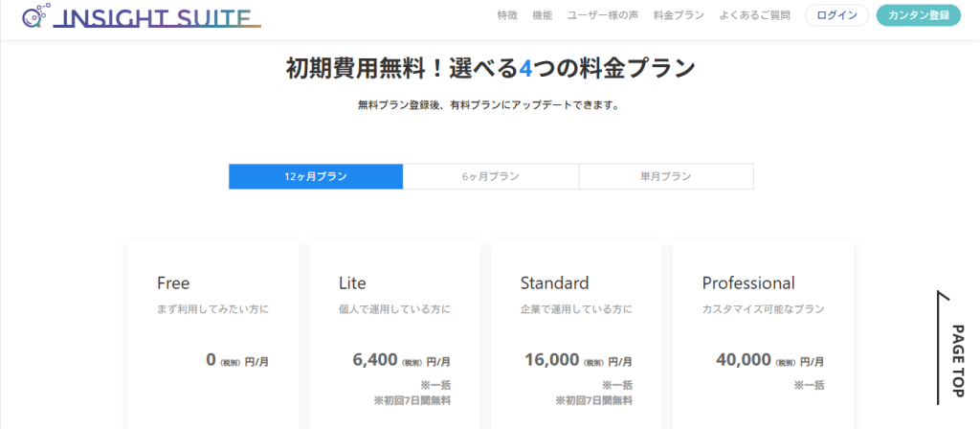
Task: Open the 特徴 menu item
Action: pos(507,15)
